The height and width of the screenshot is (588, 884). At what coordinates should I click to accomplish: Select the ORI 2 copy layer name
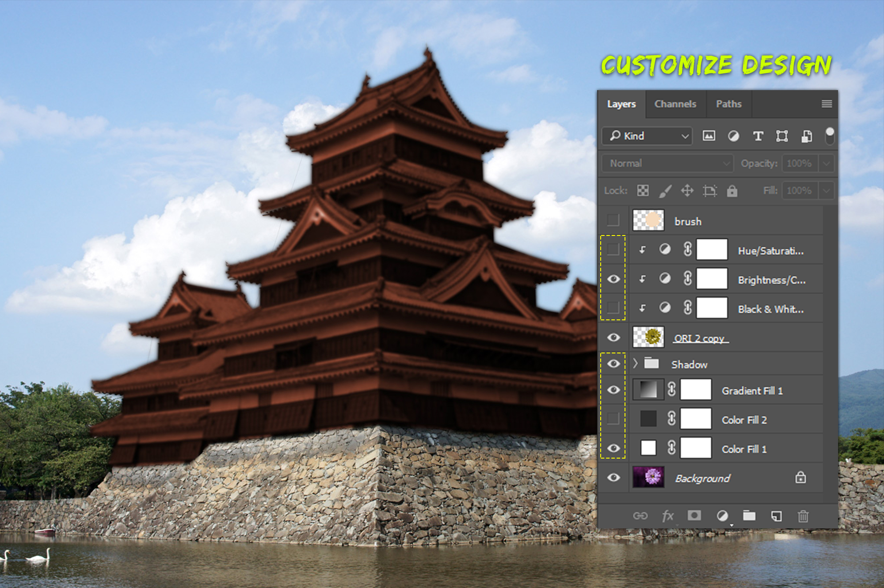click(x=700, y=338)
